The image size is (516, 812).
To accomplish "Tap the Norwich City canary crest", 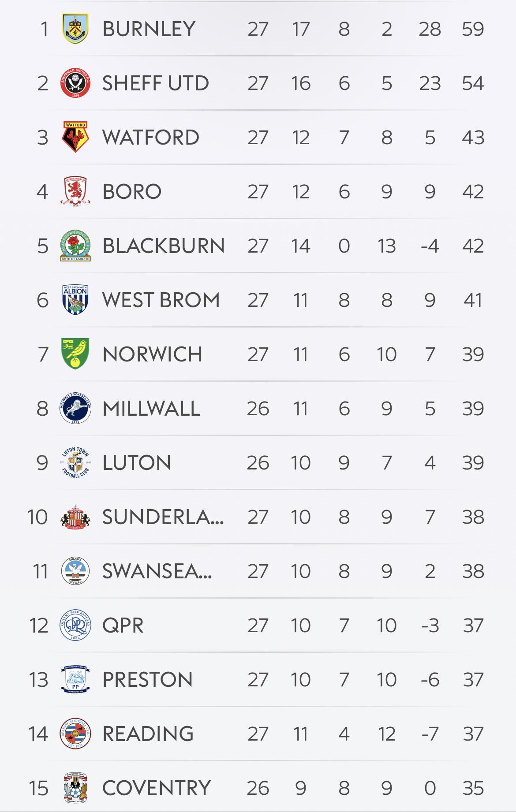I will pyautogui.click(x=75, y=354).
